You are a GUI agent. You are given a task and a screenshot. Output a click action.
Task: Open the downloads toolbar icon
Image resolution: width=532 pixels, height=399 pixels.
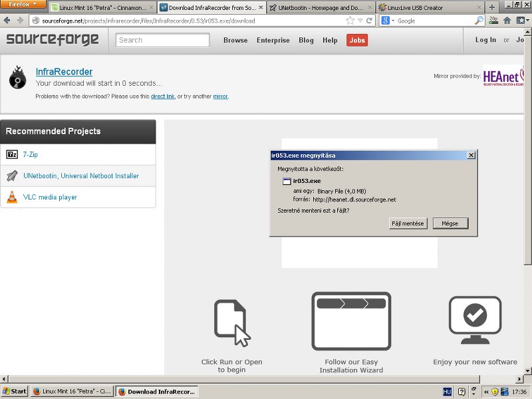(x=493, y=21)
